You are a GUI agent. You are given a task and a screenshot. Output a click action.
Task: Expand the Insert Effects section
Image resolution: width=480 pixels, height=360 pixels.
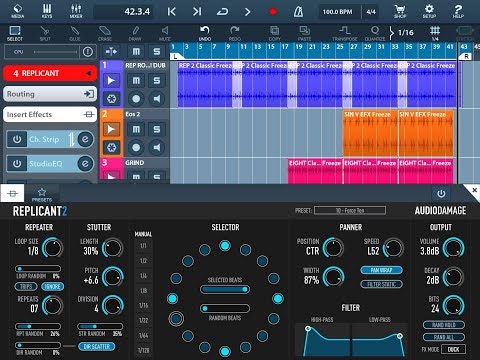click(x=50, y=115)
